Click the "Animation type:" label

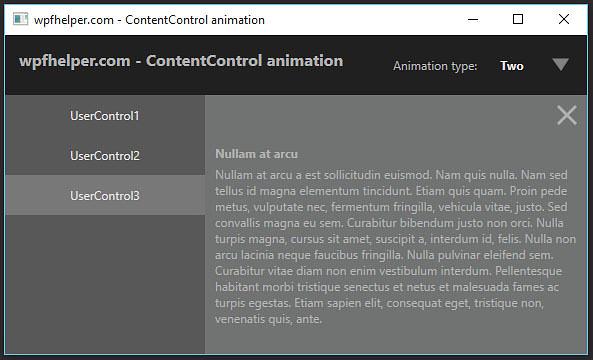435,66
